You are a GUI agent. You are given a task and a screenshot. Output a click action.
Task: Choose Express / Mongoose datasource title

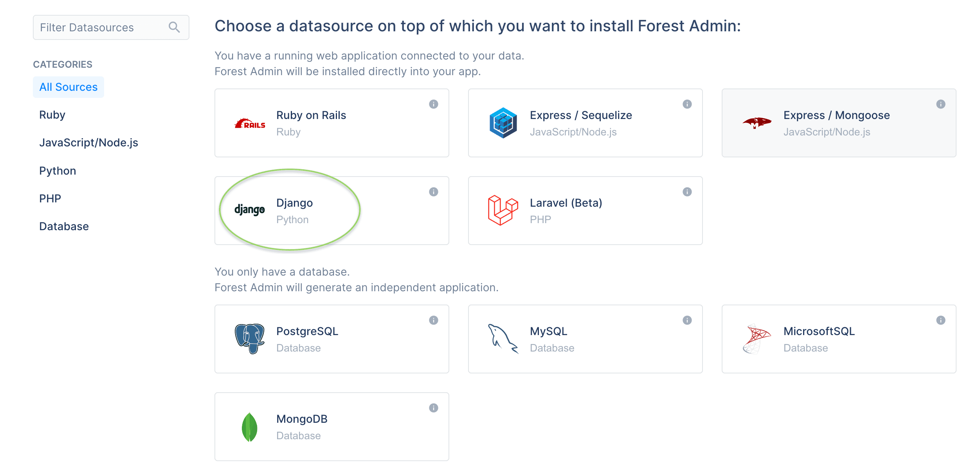(837, 115)
